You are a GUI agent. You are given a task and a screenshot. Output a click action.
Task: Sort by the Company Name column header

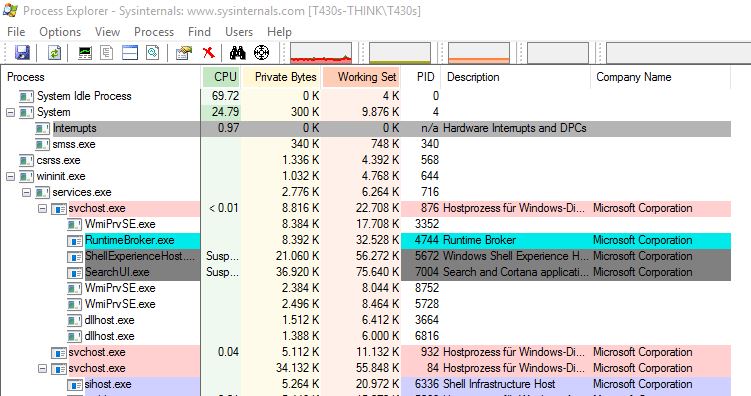tap(660, 77)
